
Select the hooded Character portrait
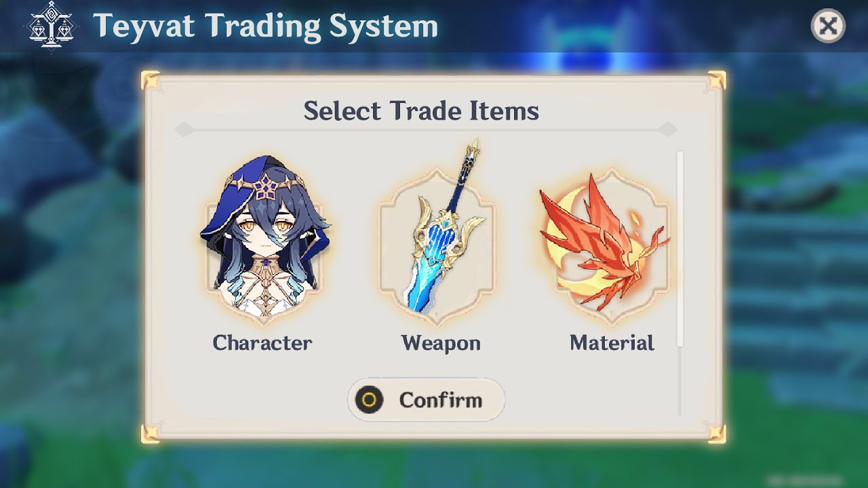[x=264, y=240]
